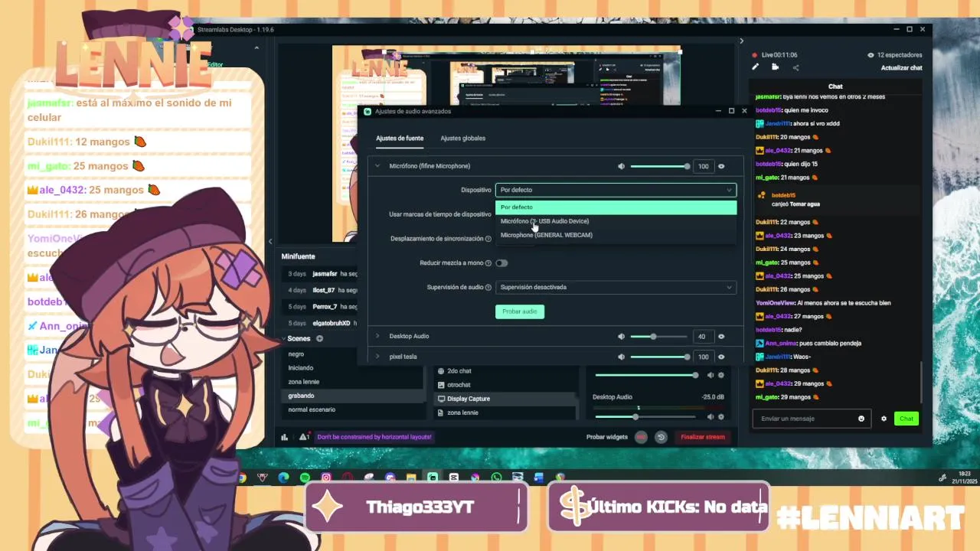Toggle the replay buffer icon
Viewport: 980px width, 551px height.
(x=661, y=437)
